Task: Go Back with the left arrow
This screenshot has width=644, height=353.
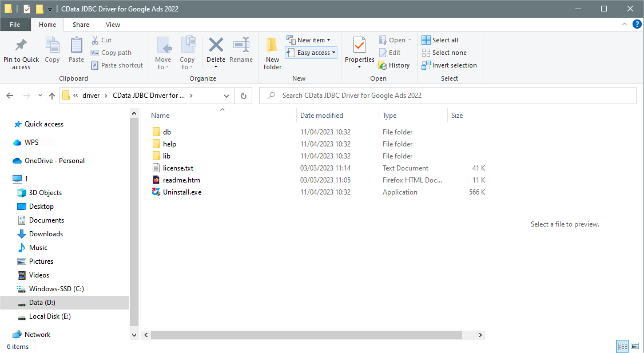Action: point(10,96)
